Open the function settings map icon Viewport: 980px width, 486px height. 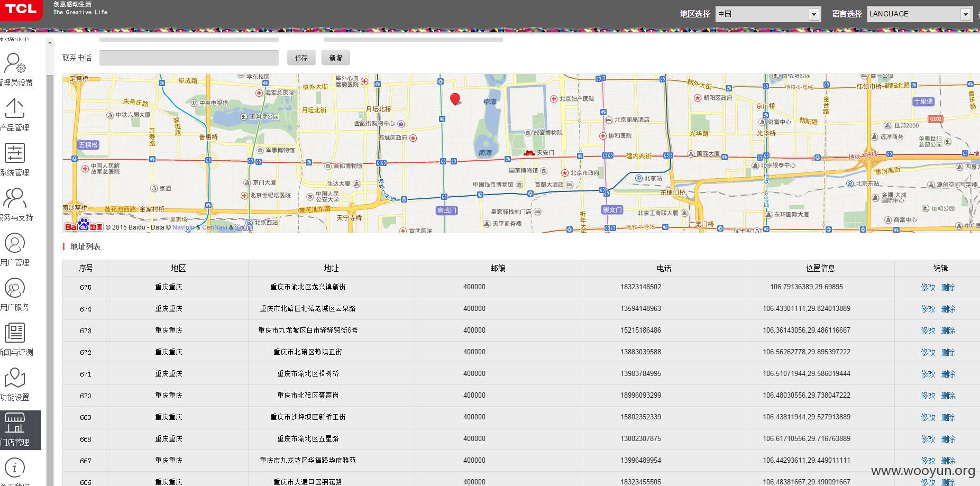click(x=15, y=378)
